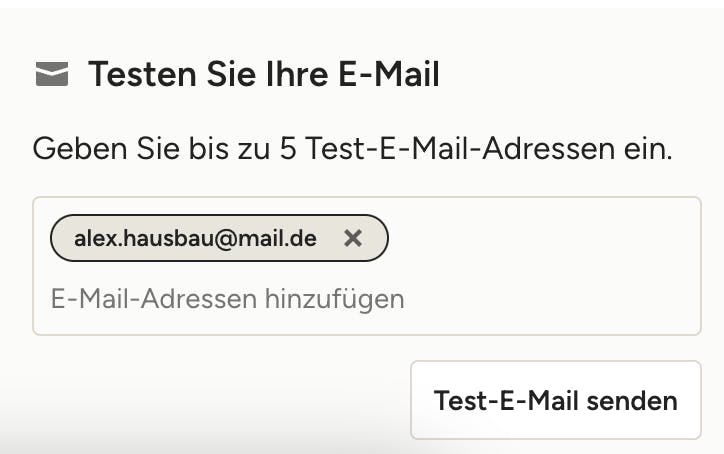This screenshot has width=724, height=454.
Task: Click empty space right of the email chip
Action: coord(540,238)
